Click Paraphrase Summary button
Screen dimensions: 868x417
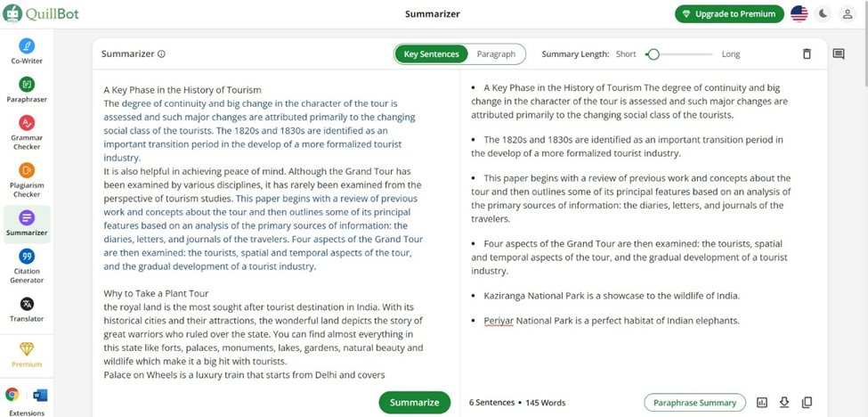tap(694, 403)
